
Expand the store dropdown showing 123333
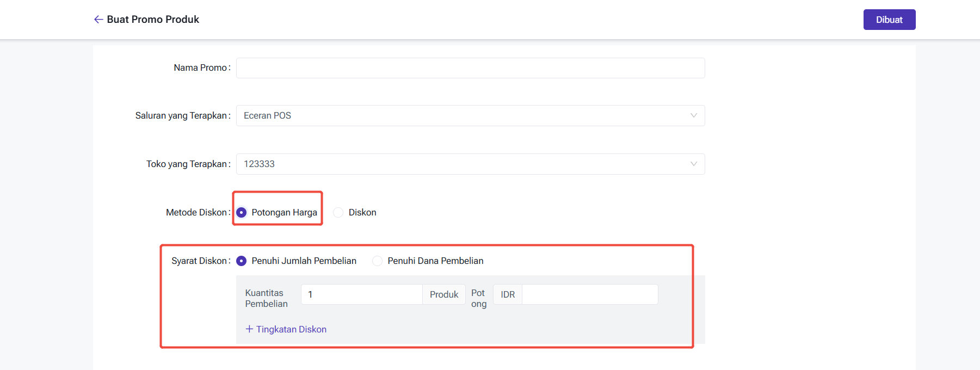pyautogui.click(x=463, y=164)
